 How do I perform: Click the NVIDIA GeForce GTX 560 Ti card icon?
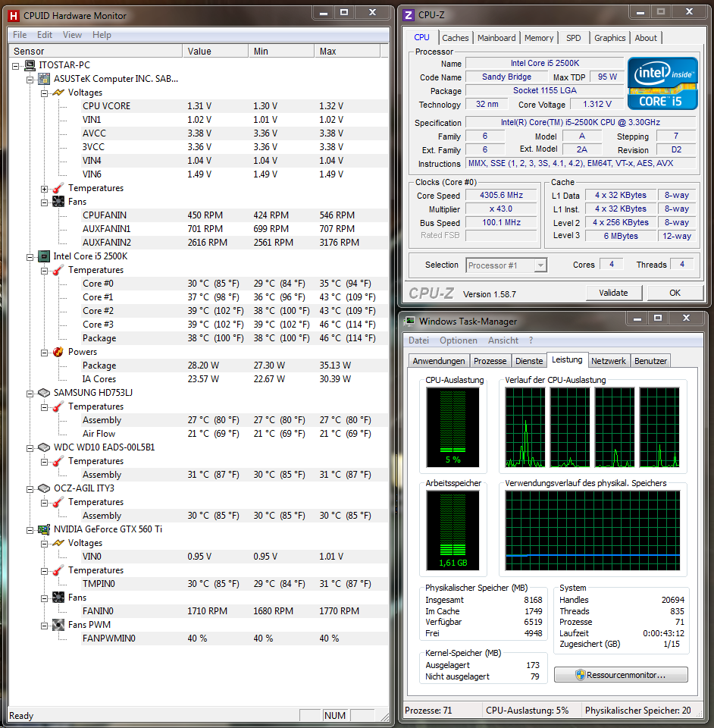point(44,529)
